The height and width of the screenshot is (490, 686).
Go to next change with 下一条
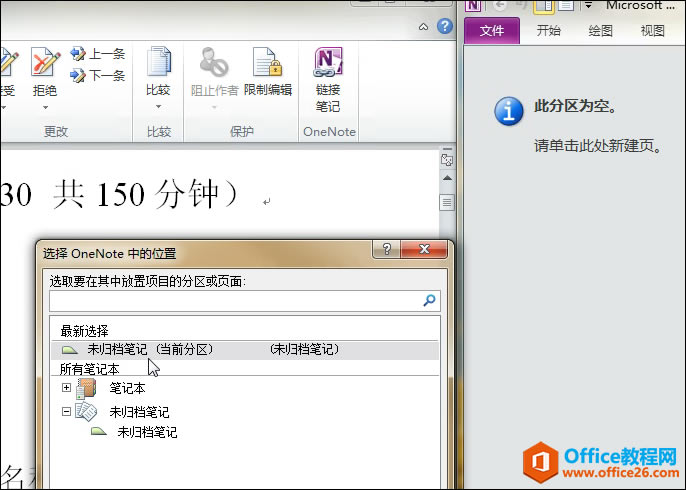(x=98, y=75)
